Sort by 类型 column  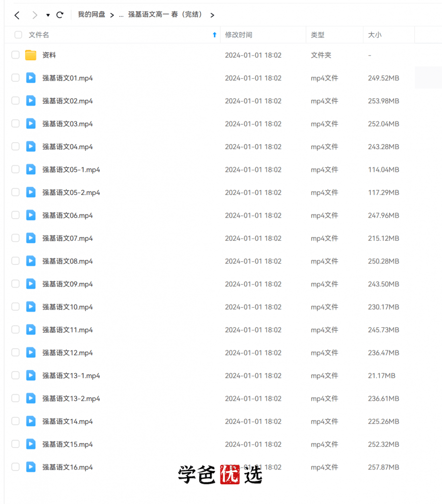coord(317,35)
